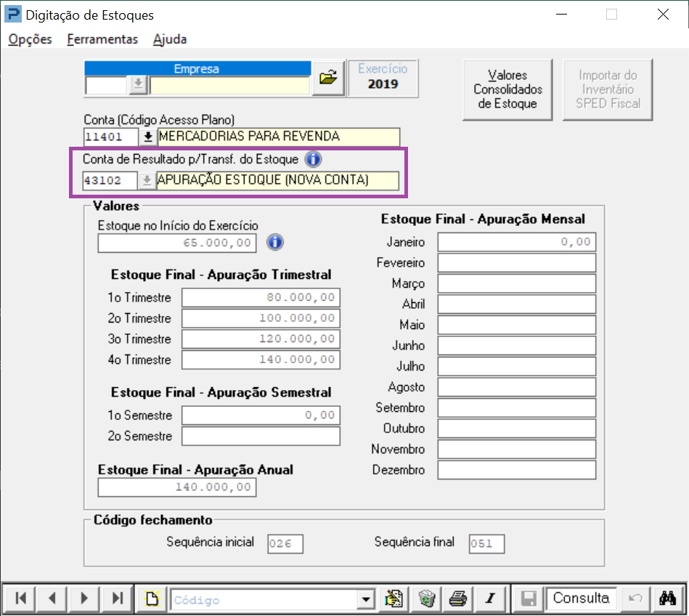Viewport: 689px width, 616px height.
Task: Click the Consulta mode button
Action: pos(581,599)
